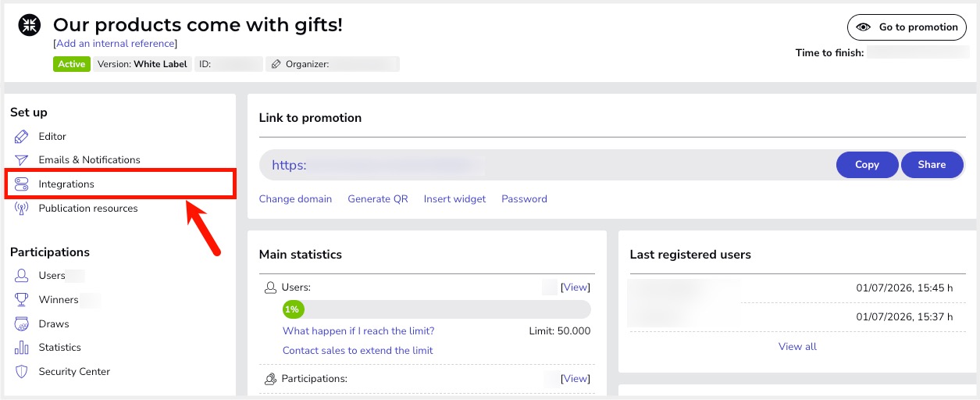This screenshot has width=980, height=400.
Task: Click the Publication resources antenna icon
Action: [22, 209]
